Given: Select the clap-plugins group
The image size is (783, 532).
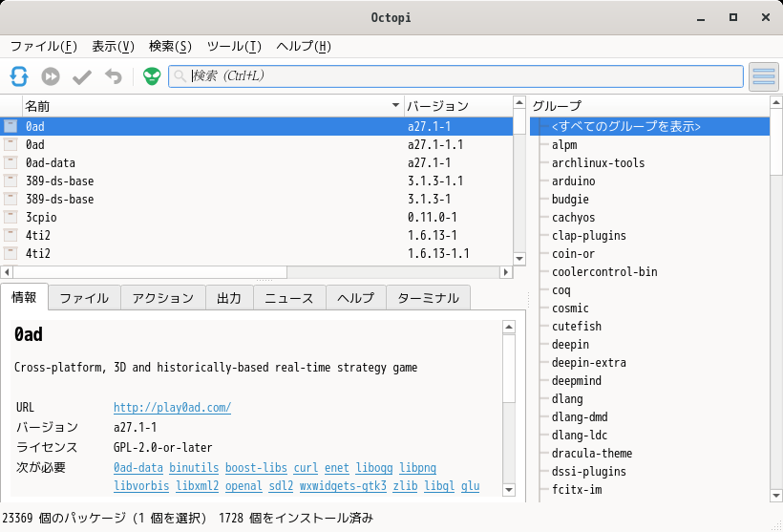Looking at the screenshot, I should (x=589, y=235).
